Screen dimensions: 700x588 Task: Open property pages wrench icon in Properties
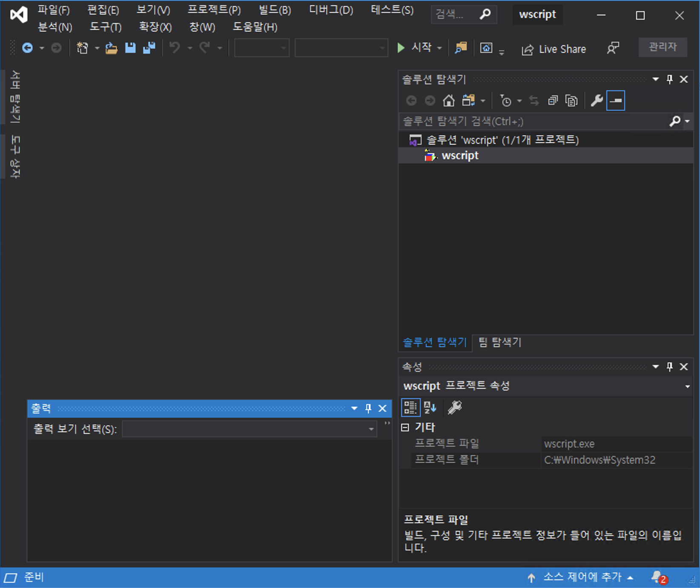[x=454, y=408]
